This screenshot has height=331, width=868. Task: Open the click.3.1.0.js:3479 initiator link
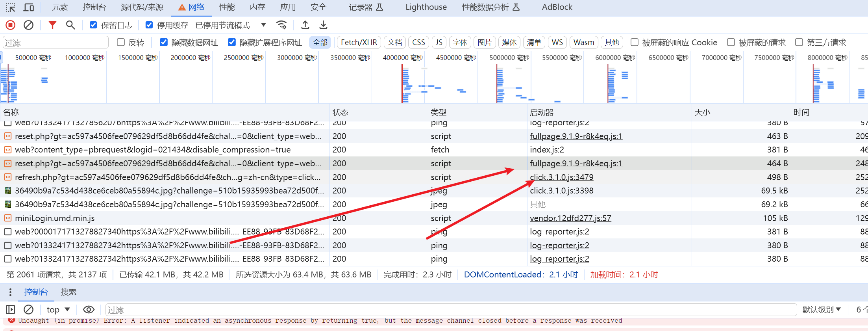(x=561, y=177)
